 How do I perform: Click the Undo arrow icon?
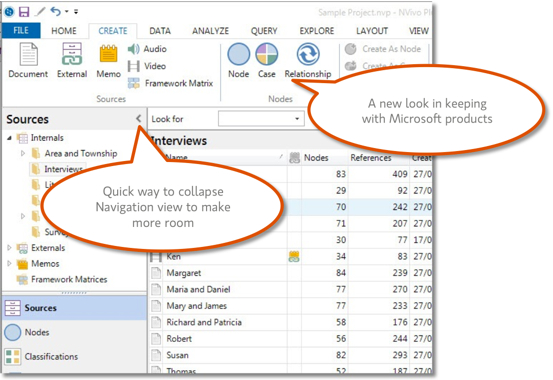point(56,12)
